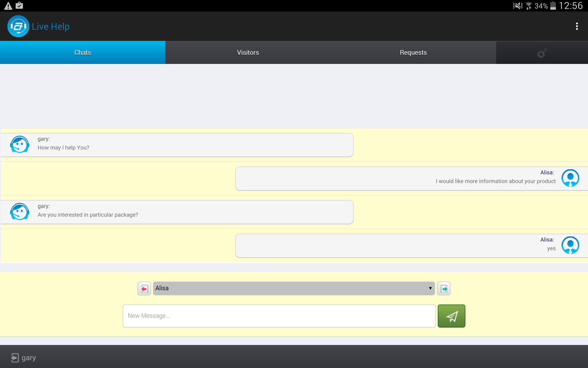Tap the warning triangle notification icon
Image resolution: width=588 pixels, height=368 pixels.
click(x=8, y=6)
